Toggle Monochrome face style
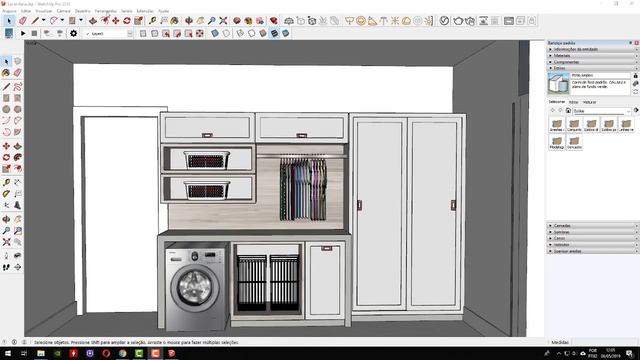640x360 pixels. click(286, 33)
